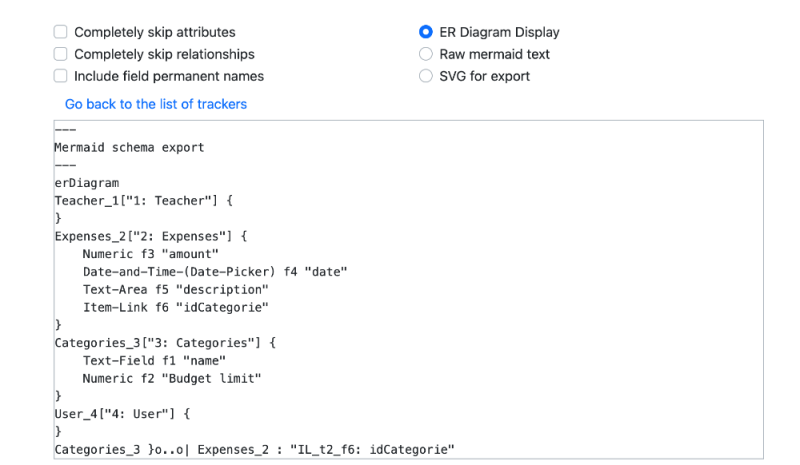Screen dimensions: 800x465
Task: Click the Text-Area f5 "description" line
Action: pos(176,290)
